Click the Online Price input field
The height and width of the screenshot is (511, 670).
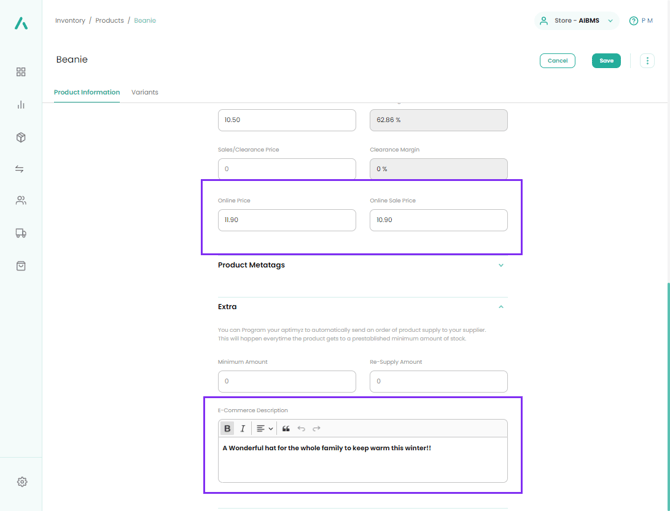[287, 220]
